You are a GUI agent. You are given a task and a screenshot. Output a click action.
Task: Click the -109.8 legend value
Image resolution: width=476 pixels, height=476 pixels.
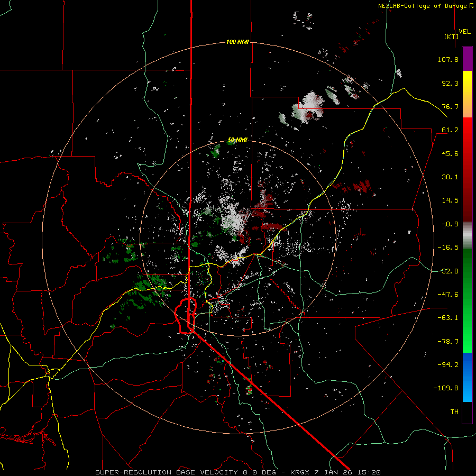tap(446, 388)
